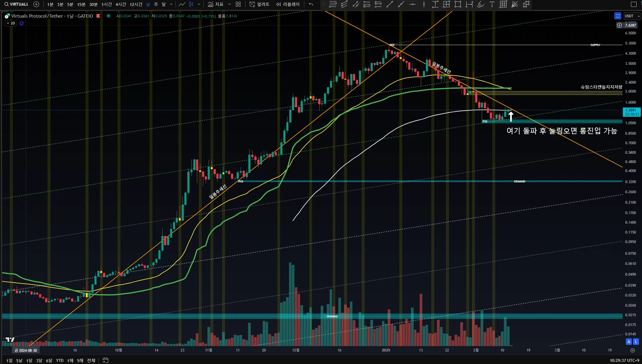
Task: Select the line chart style icon
Action: coord(182,4)
